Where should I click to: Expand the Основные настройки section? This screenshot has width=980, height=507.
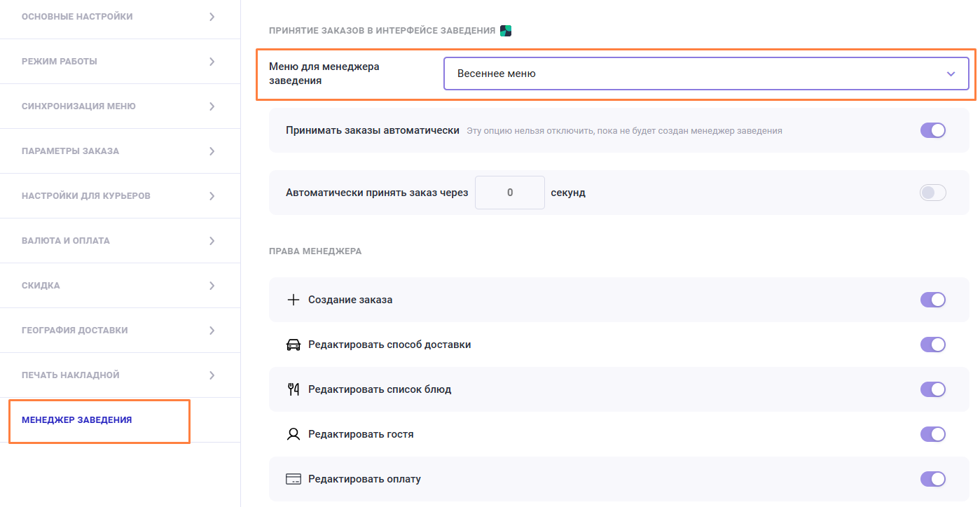[119, 17]
